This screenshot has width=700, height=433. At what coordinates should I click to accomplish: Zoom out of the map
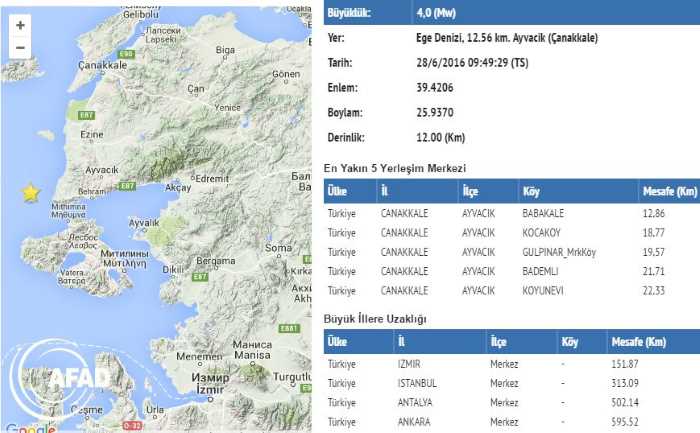(20, 47)
